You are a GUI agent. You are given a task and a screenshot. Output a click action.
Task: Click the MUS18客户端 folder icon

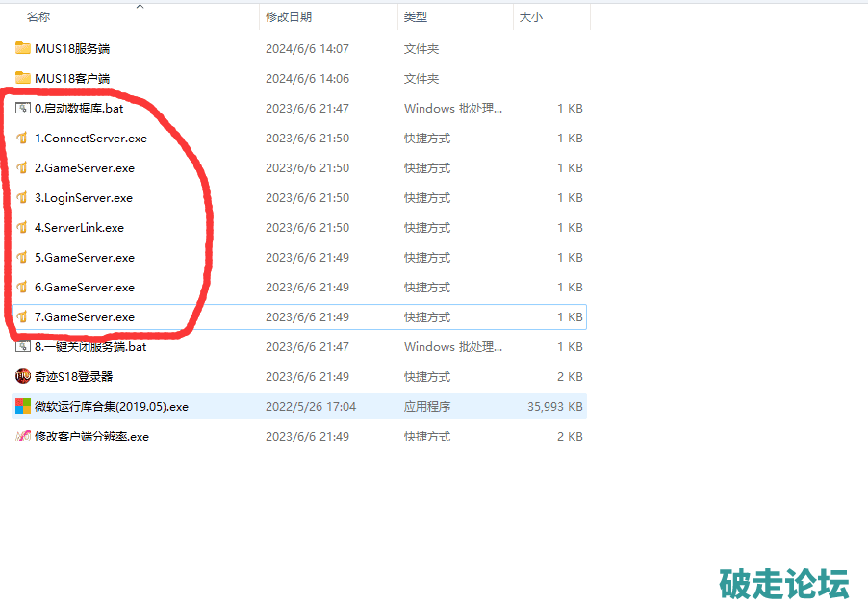[x=23, y=78]
